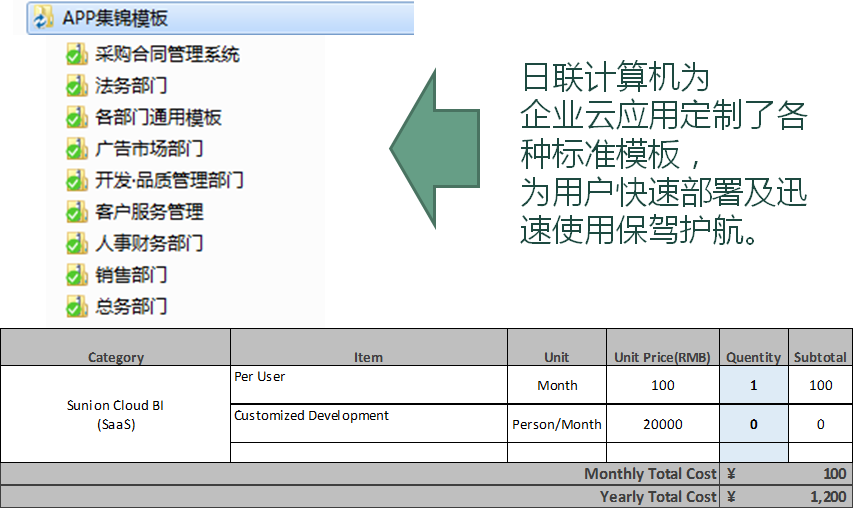854x509 pixels.
Task: Open the 采购合同管理系统 template
Action: click(167, 54)
